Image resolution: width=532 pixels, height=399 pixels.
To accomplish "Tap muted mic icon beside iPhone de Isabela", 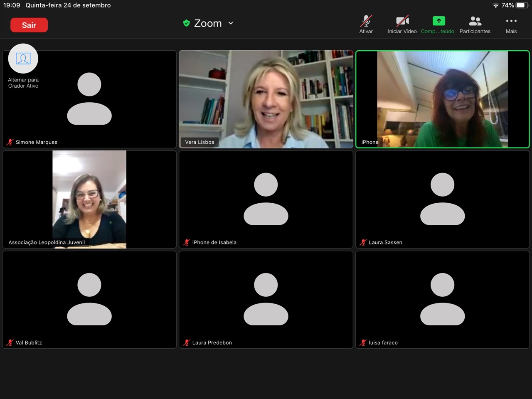I will (x=187, y=242).
